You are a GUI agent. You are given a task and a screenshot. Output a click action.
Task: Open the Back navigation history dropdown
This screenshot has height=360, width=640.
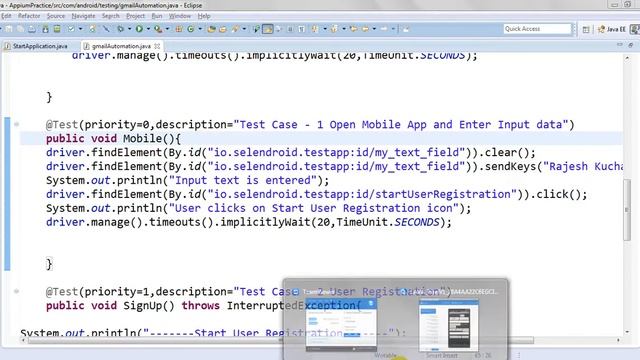click(x=374, y=29)
